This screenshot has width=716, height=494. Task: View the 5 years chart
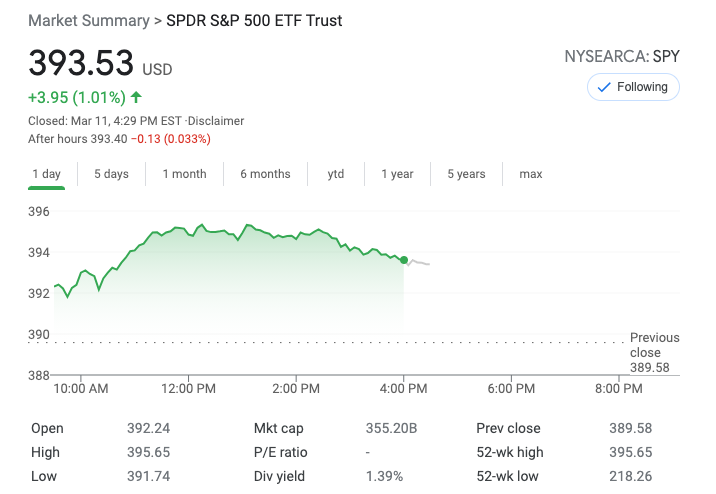[x=466, y=174]
